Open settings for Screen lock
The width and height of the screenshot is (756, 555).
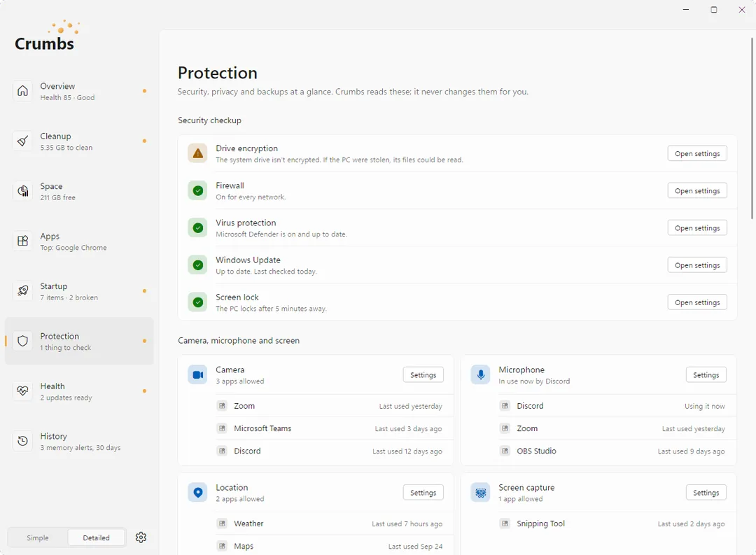click(697, 302)
